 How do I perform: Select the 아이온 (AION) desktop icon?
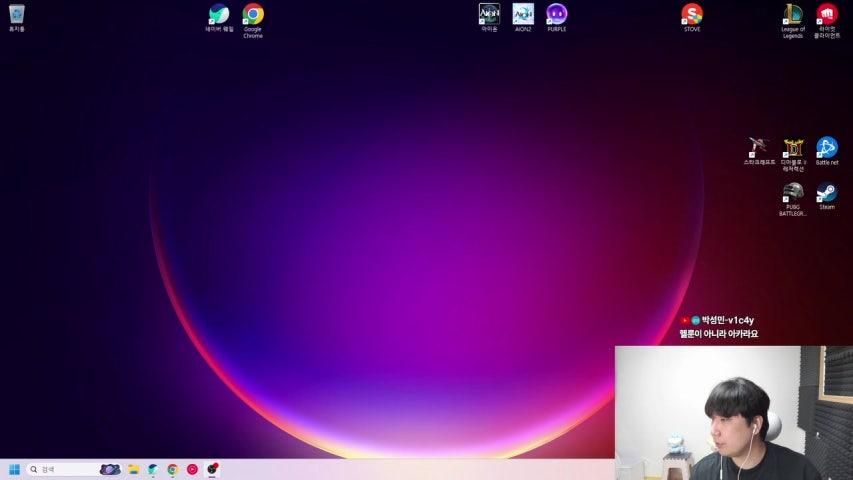pos(489,14)
